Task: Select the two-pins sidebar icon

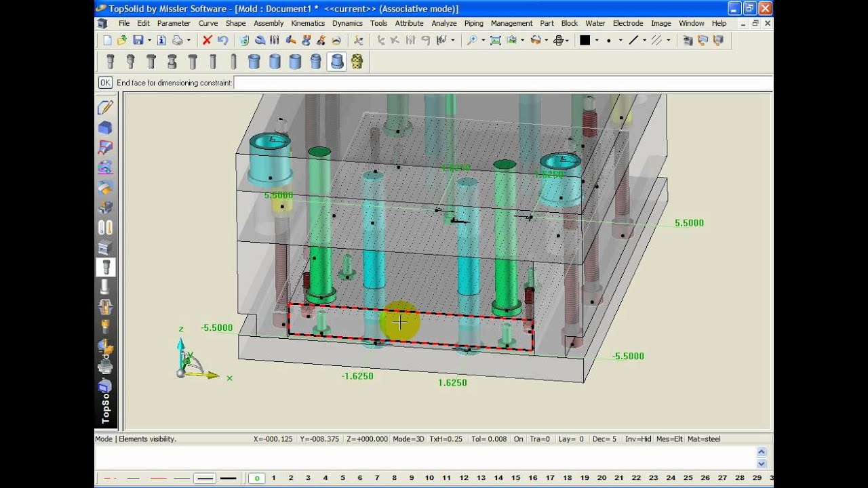Action: pyautogui.click(x=105, y=228)
